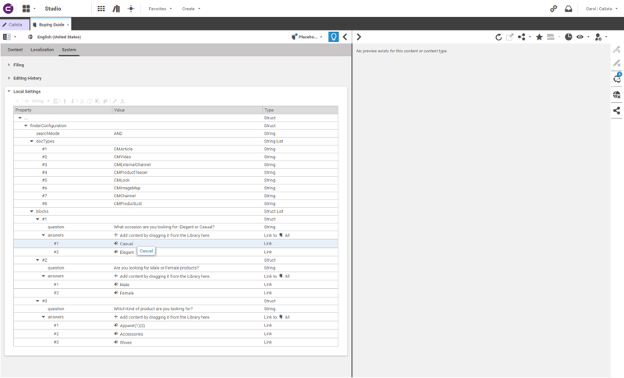
Task: Open the Placeholder type dropdown
Action: (x=307, y=37)
